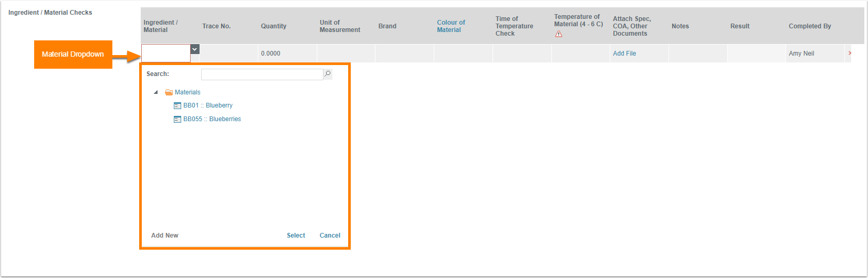Viewport: 868px width, 278px height.
Task: Click the BB01 Blueberry item icon
Action: [x=177, y=105]
